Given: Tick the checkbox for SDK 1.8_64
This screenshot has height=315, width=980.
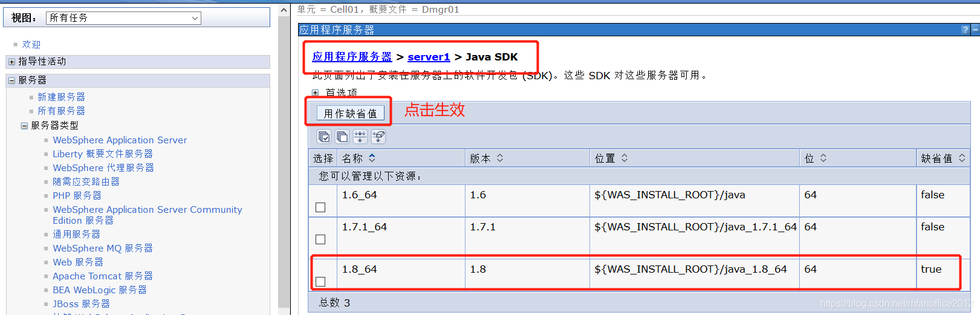Looking at the screenshot, I should [x=320, y=282].
